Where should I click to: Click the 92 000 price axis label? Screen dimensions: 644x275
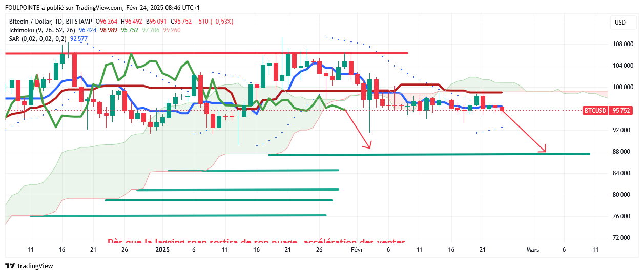620,130
